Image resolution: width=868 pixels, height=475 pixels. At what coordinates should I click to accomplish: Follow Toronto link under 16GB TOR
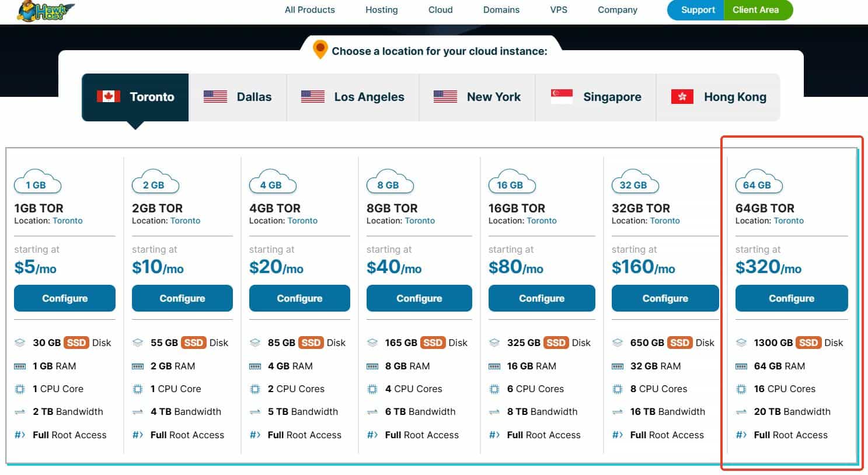[x=542, y=221]
